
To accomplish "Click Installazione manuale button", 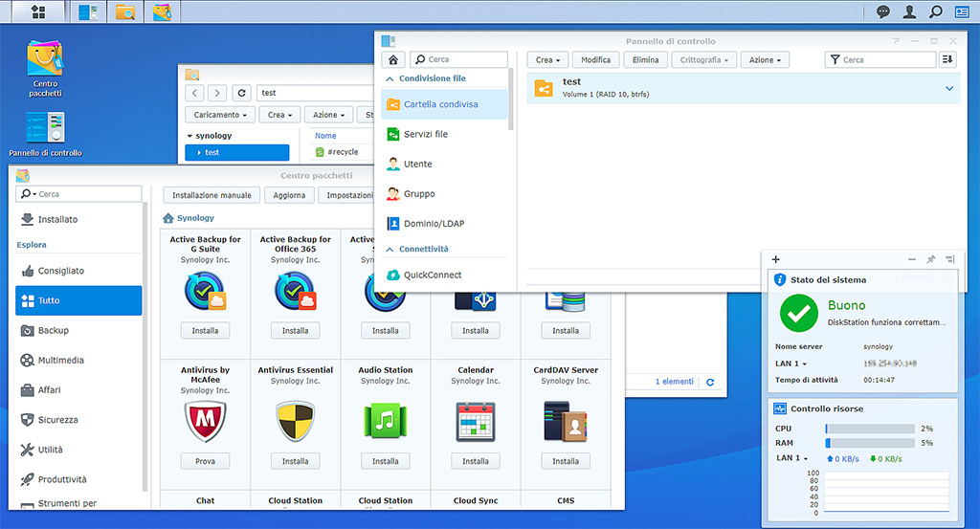I will click(x=212, y=194).
